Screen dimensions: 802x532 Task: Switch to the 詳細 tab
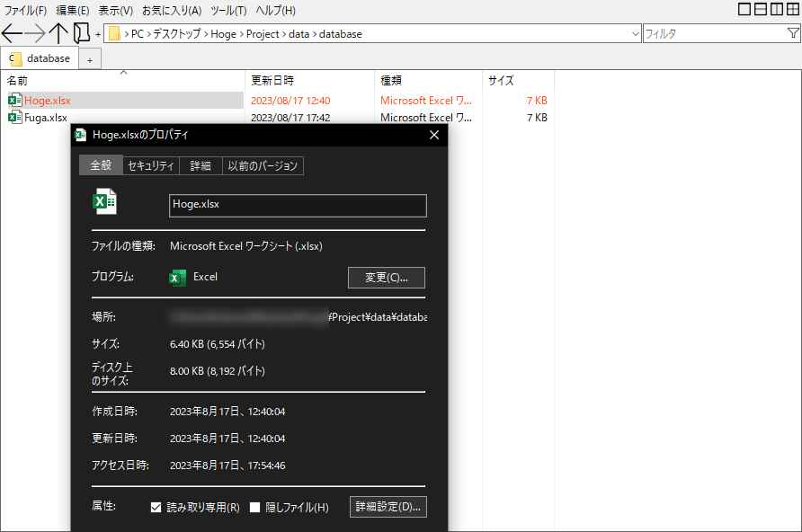click(200, 166)
